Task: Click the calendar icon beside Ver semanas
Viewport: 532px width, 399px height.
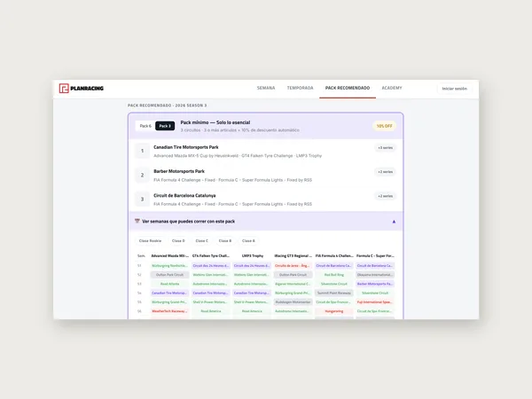Action: 137,221
